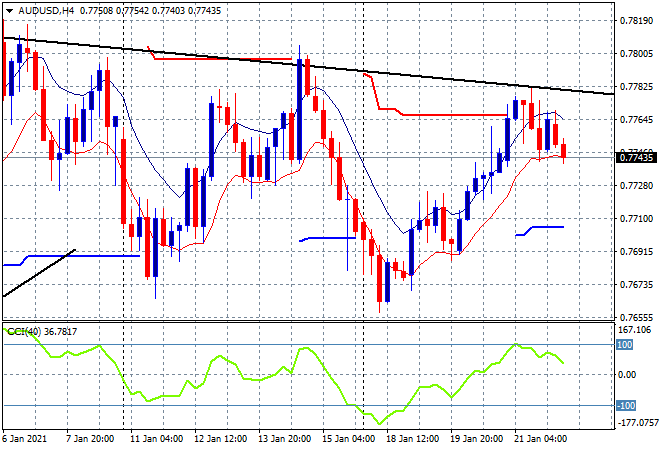Select the 0.77825 price axis label
The image size is (660, 450).
636,87
